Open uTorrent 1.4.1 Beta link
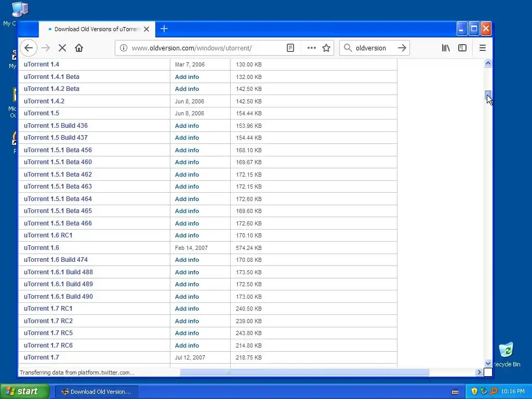 click(51, 77)
